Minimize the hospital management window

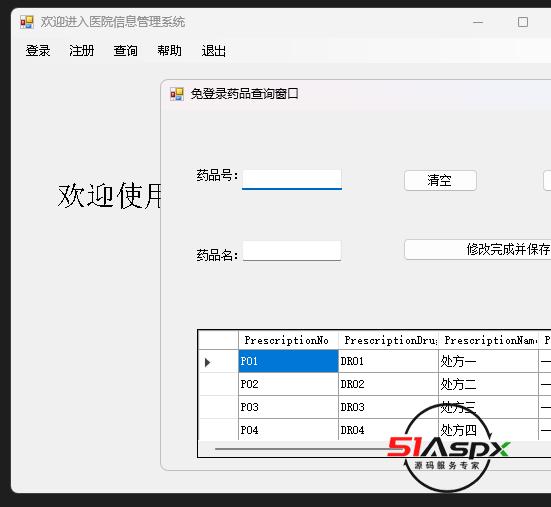(478, 22)
